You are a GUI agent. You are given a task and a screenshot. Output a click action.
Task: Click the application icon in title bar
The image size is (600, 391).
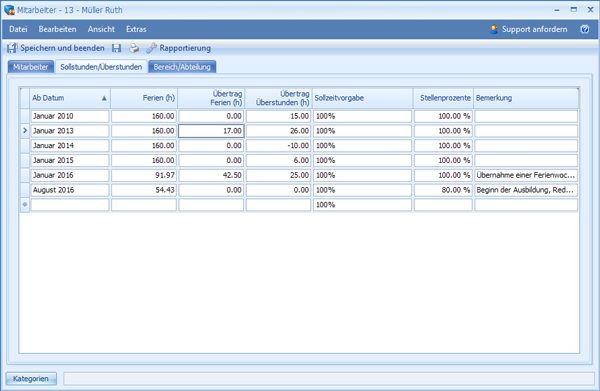pyautogui.click(x=9, y=10)
